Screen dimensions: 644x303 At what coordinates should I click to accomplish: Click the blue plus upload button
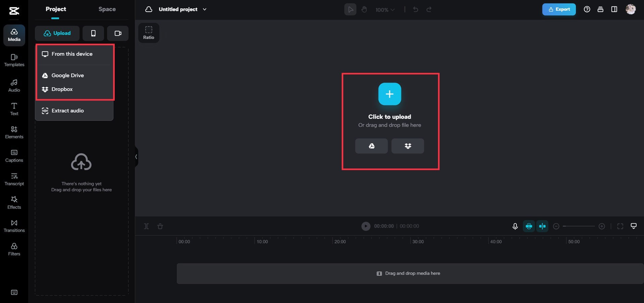pos(390,94)
